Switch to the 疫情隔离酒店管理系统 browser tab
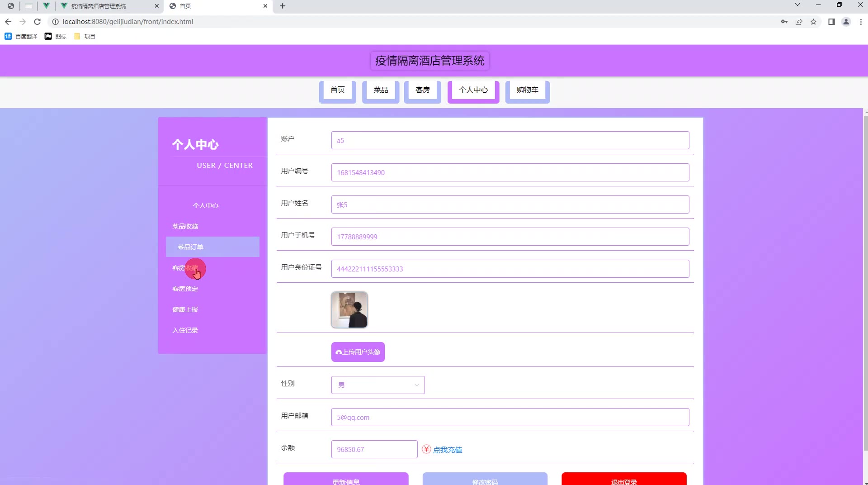 110,6
